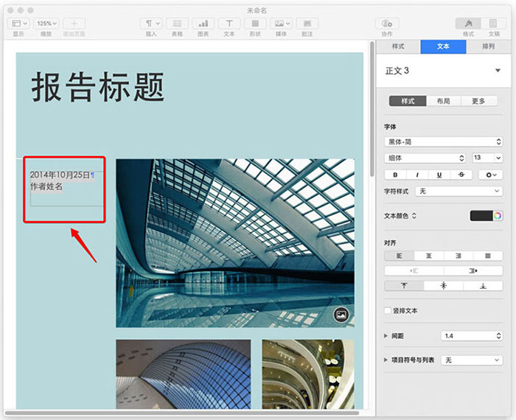
Task: Open the bullets list style 无 dropdown
Action: (x=472, y=360)
